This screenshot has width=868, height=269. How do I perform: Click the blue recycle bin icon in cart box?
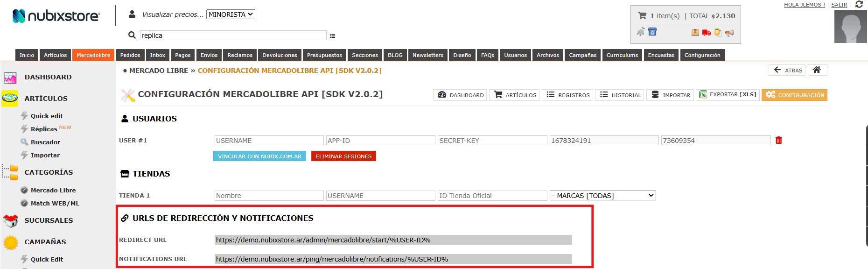[x=652, y=32]
